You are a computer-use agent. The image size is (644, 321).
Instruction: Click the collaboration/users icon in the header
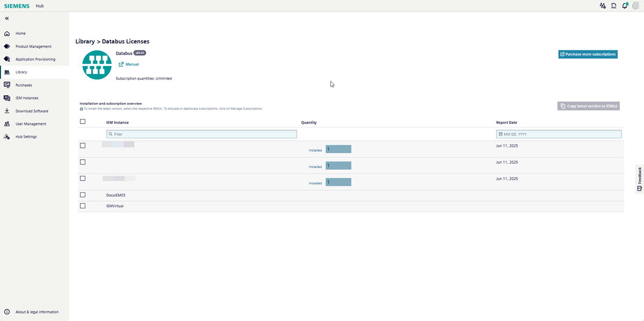(x=602, y=5)
